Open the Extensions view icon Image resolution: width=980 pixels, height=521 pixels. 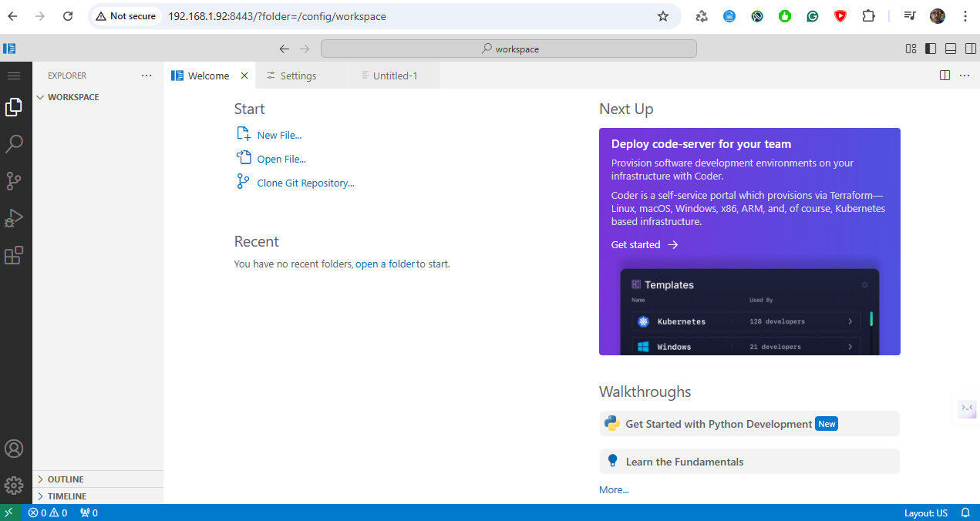[14, 255]
